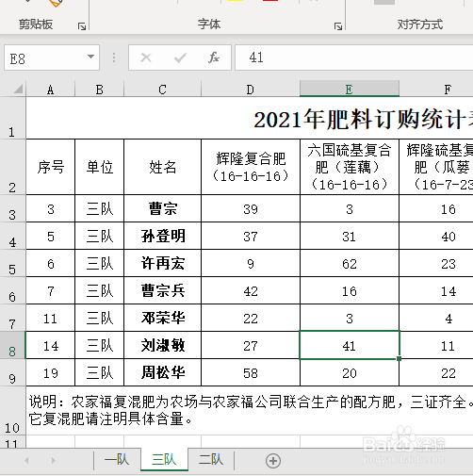Viewport: 473px width, 476px height.
Task: Click the name cell 邓荣华
Action: point(162,318)
